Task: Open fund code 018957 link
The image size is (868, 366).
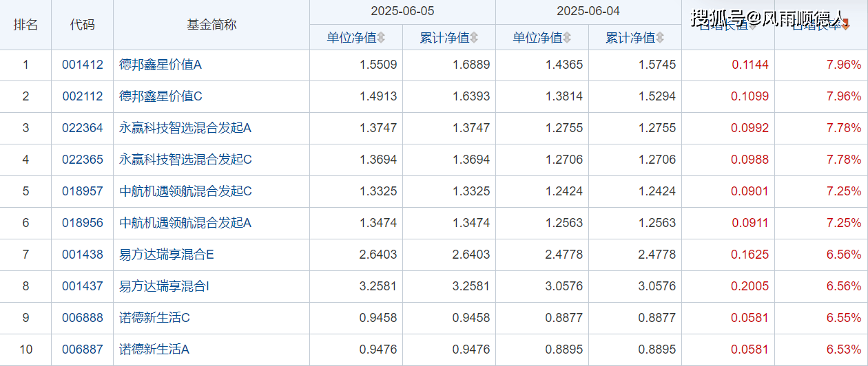Action: pos(82,191)
